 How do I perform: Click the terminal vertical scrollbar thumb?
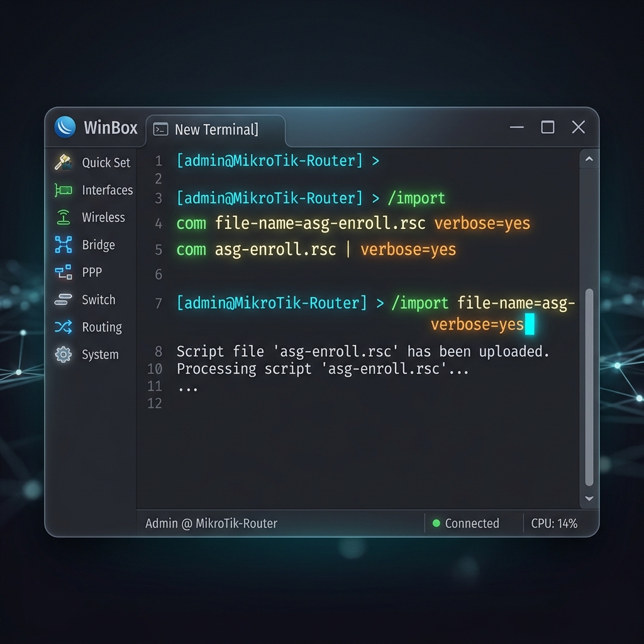[589, 387]
